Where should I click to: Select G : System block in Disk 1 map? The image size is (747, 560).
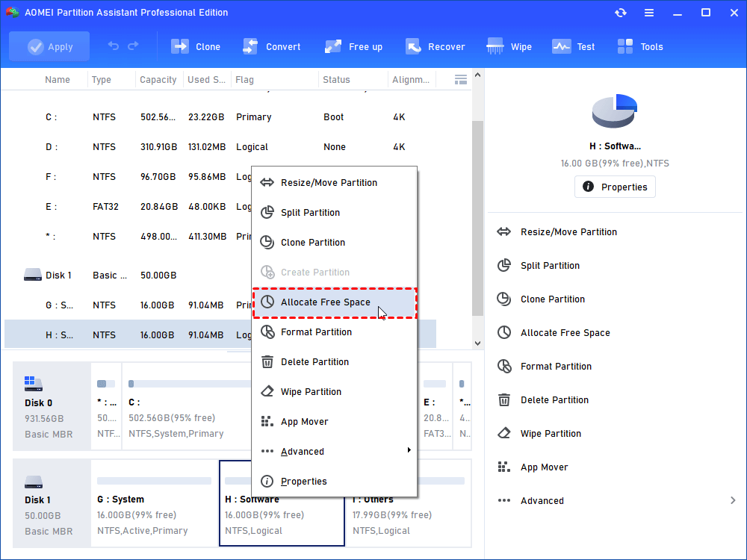pyautogui.click(x=155, y=503)
